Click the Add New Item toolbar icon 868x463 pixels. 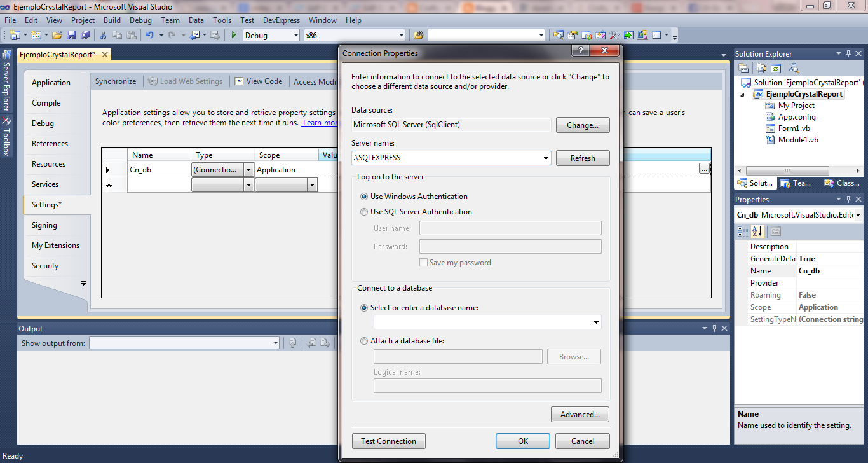tap(35, 35)
